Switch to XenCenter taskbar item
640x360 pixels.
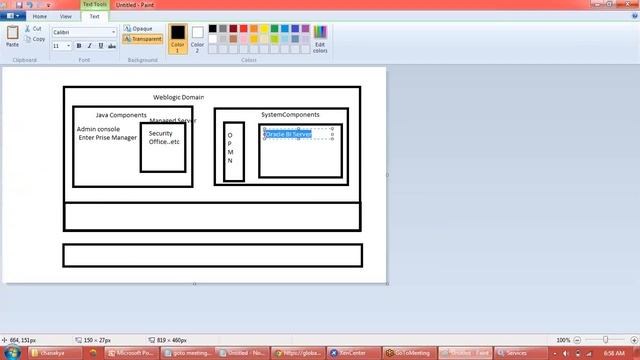(x=353, y=353)
